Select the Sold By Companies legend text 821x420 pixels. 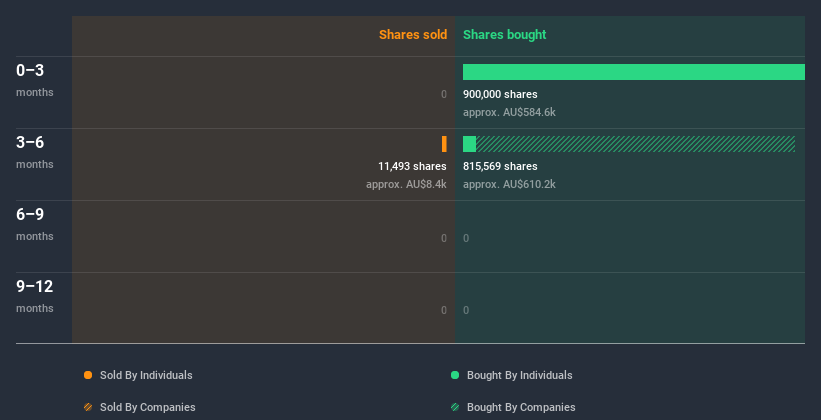[148, 407]
